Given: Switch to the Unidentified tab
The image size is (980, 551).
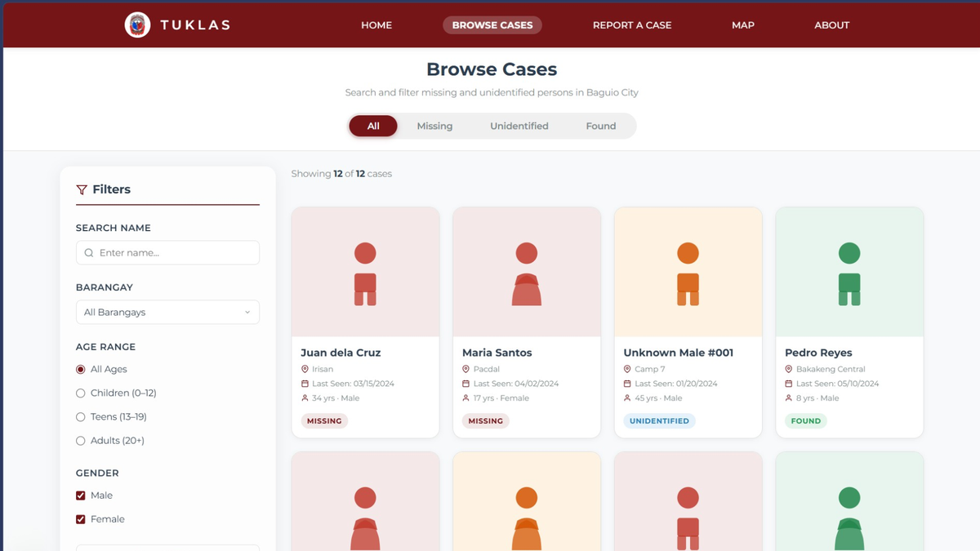Looking at the screenshot, I should pyautogui.click(x=519, y=126).
